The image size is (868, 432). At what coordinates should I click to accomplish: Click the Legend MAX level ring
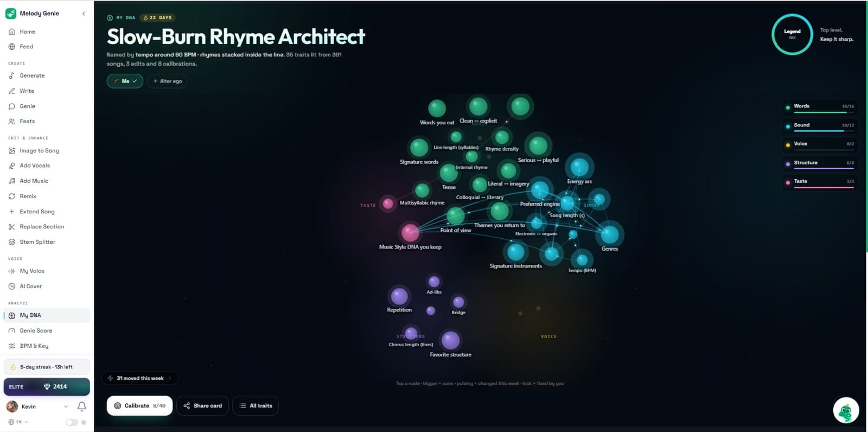(792, 34)
